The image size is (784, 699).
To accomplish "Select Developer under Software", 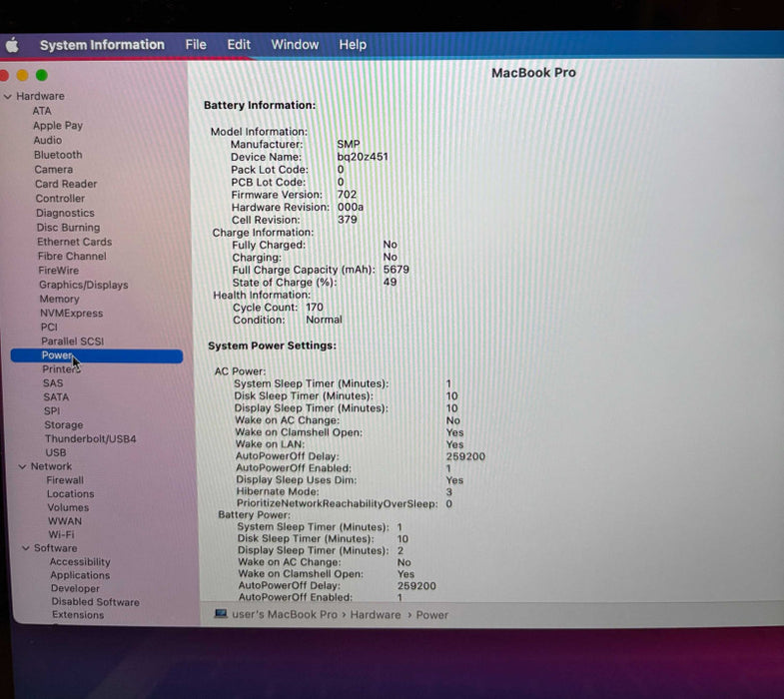I will point(75,588).
